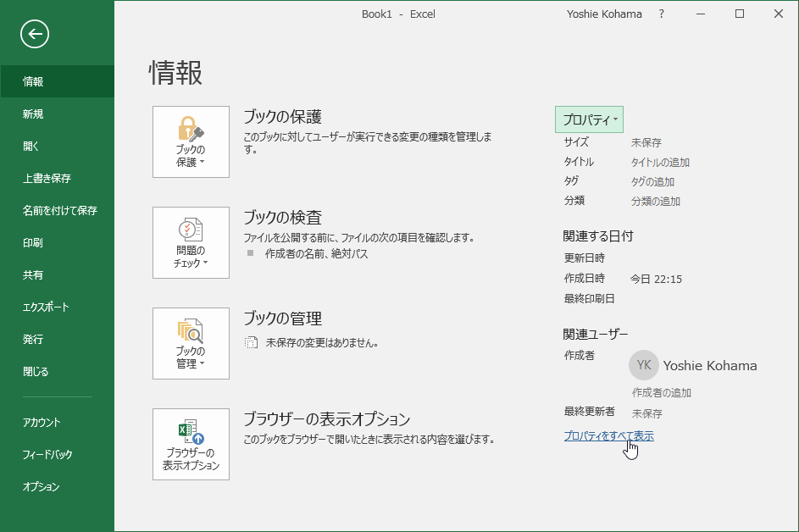Open the 問題のチェック inspect button
The image size is (799, 532).
pyautogui.click(x=191, y=242)
